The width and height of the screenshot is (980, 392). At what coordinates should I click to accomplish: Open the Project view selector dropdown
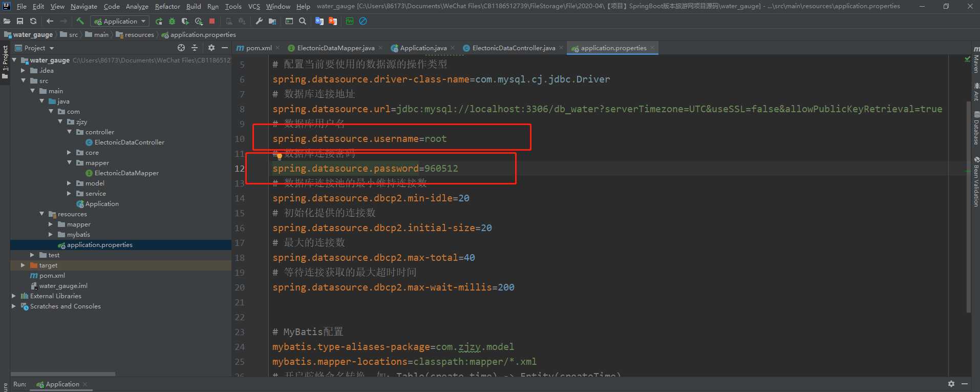35,48
